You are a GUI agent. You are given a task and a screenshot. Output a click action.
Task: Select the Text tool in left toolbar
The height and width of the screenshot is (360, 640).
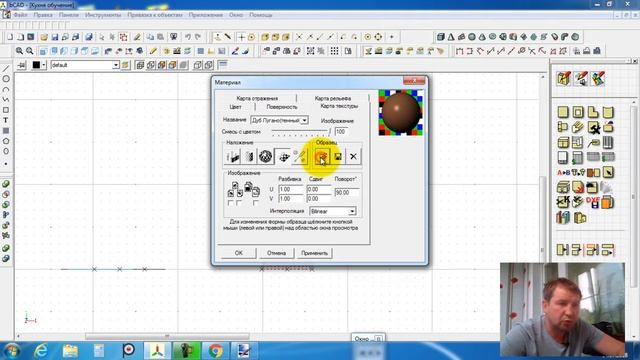tap(6, 120)
